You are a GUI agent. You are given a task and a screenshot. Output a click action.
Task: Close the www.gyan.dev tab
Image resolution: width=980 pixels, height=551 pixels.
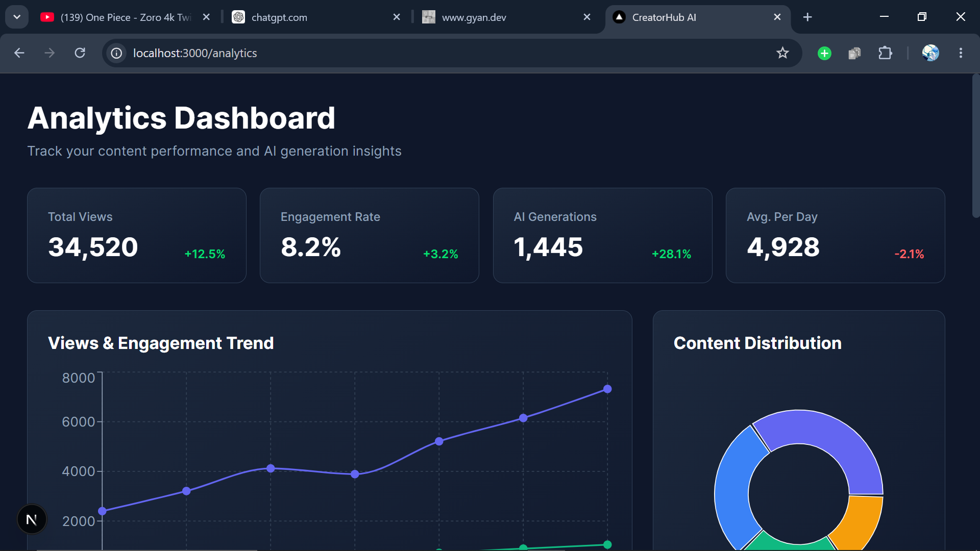[x=587, y=17]
